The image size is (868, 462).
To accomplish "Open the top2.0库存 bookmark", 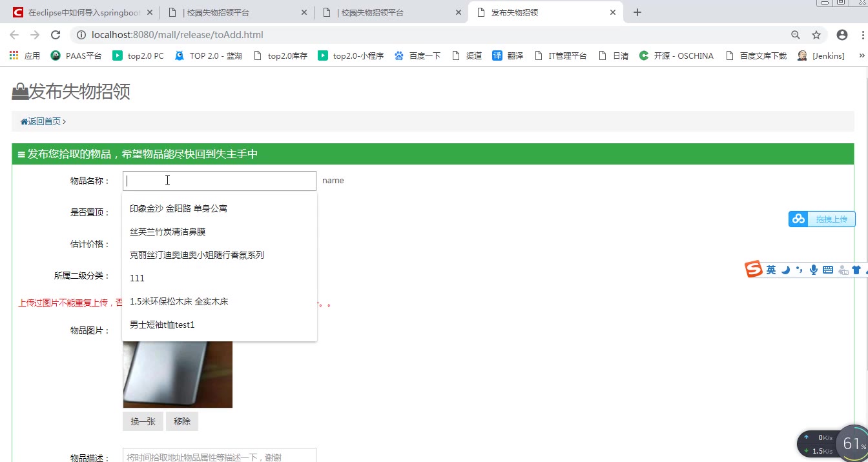I will (280, 56).
